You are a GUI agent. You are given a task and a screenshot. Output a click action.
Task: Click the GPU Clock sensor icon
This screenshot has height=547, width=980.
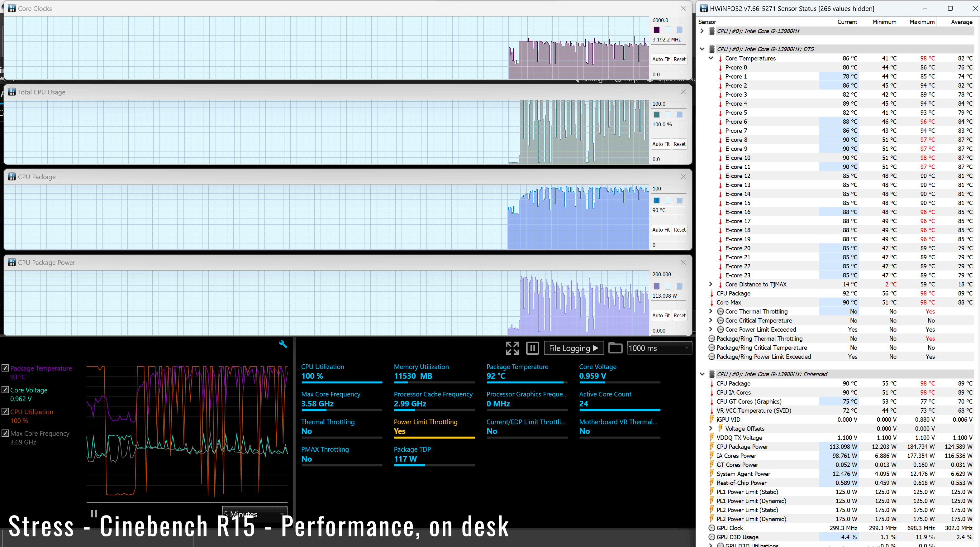[x=711, y=528]
